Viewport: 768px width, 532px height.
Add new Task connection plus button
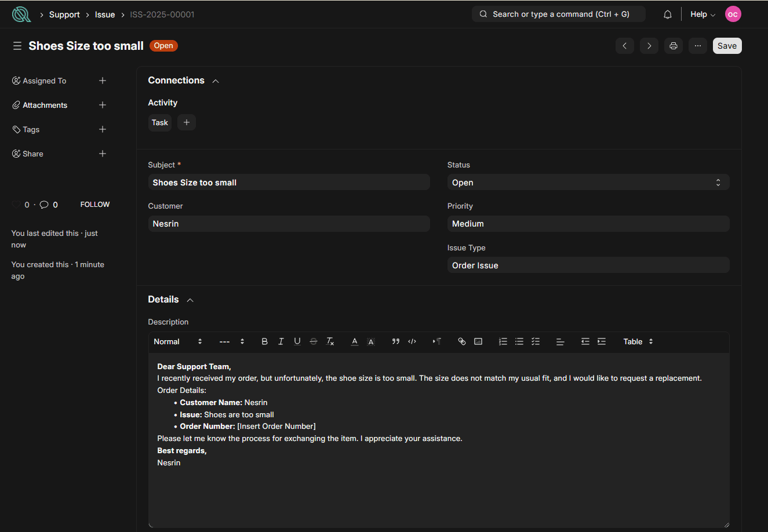coord(187,122)
